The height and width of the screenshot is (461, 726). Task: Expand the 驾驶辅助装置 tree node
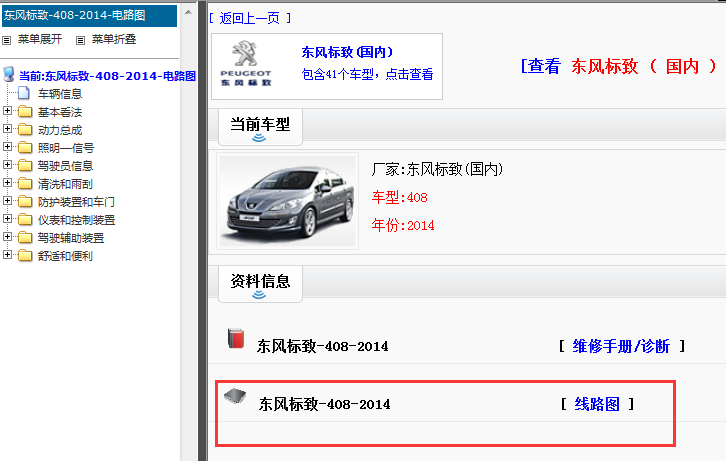7,237
